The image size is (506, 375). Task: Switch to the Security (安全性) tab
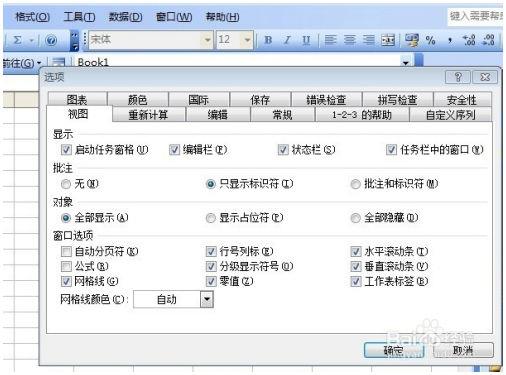[462, 100]
